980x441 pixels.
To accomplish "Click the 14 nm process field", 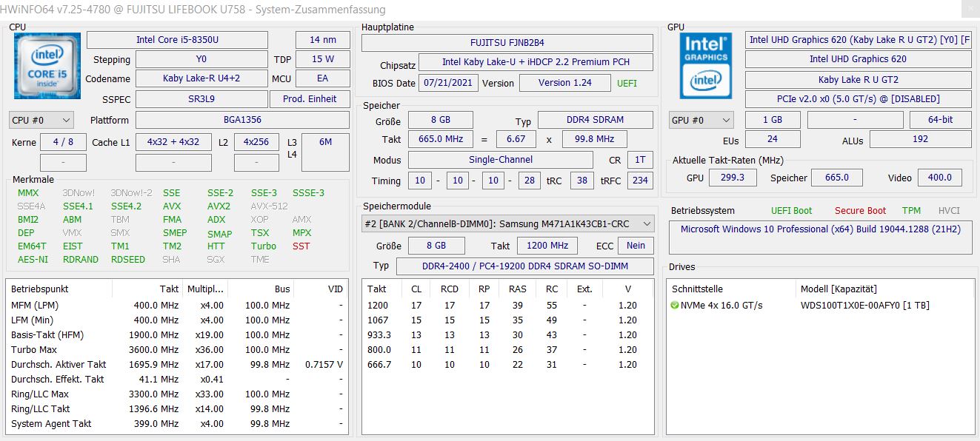I will [323, 40].
